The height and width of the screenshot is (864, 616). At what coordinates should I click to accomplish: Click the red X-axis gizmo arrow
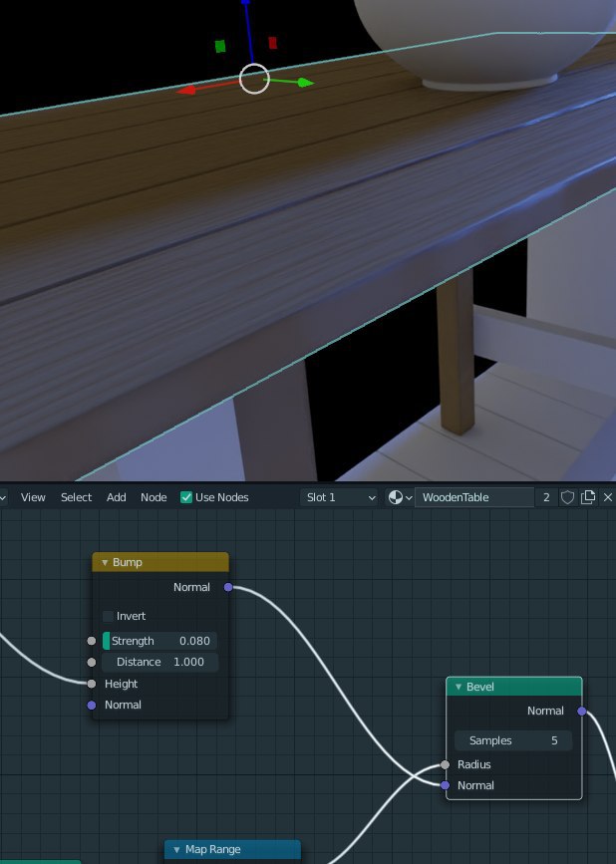tap(186, 91)
